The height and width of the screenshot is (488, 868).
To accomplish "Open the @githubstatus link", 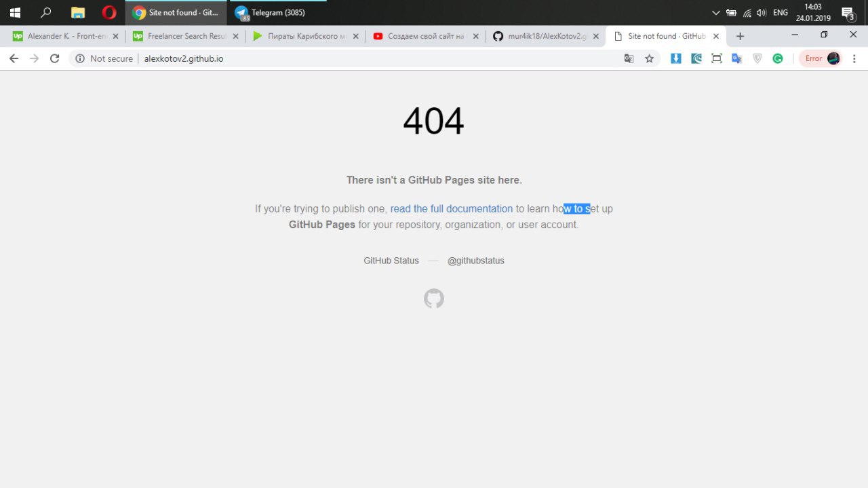I will [x=476, y=261].
